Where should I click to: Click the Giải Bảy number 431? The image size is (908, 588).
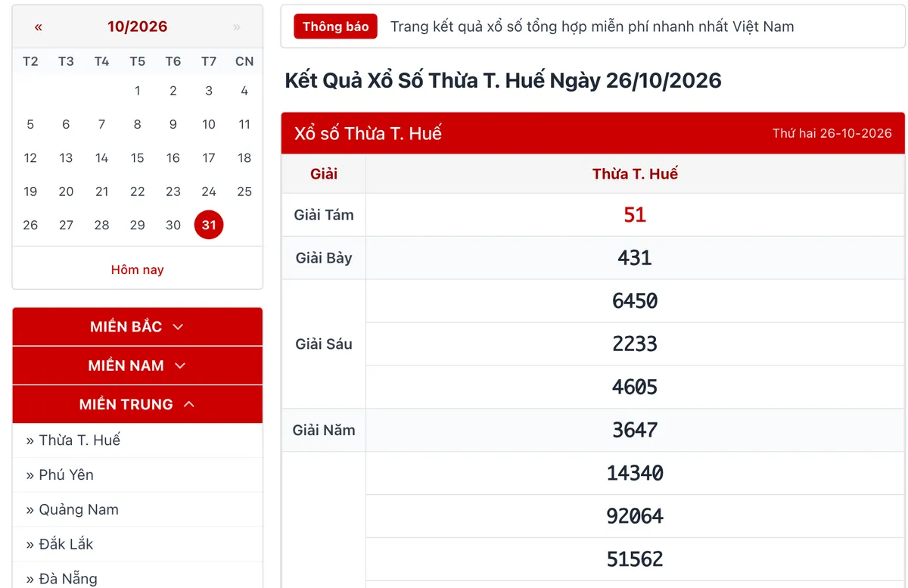pyautogui.click(x=635, y=258)
